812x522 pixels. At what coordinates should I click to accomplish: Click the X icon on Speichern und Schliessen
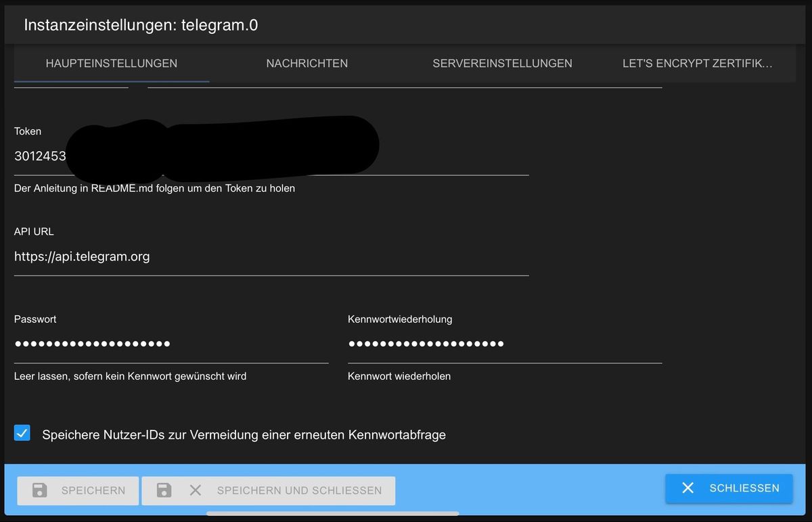coord(196,490)
